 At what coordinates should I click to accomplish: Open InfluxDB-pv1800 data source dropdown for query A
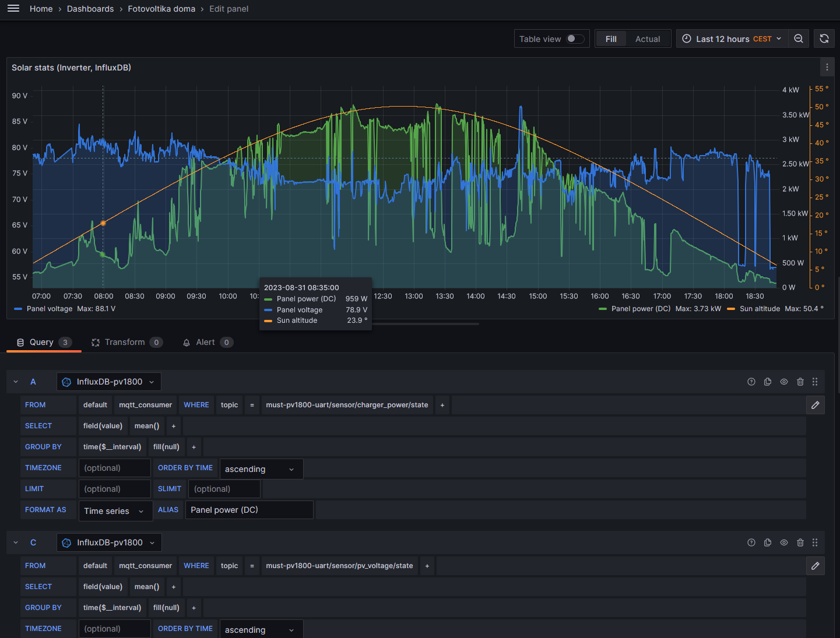(x=109, y=382)
